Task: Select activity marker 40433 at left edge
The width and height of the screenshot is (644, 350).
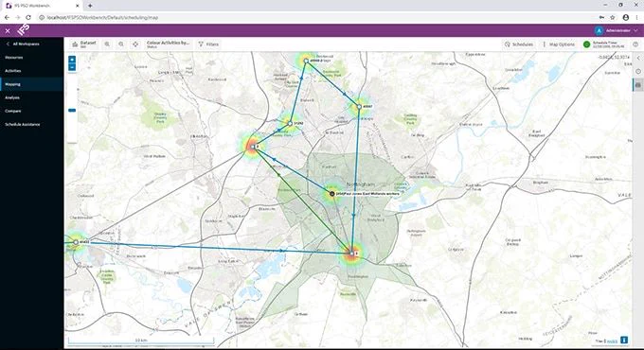Action: [76, 242]
